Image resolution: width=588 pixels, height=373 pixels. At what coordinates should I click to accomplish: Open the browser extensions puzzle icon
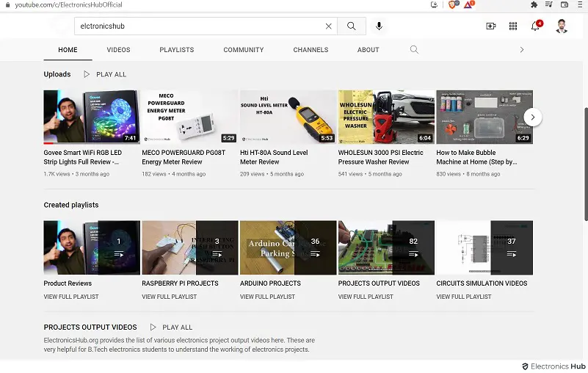(534, 4)
